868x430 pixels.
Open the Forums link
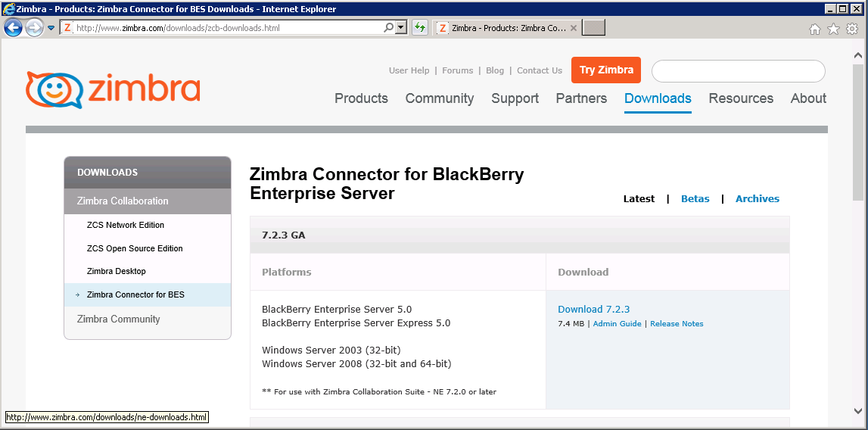coord(457,70)
